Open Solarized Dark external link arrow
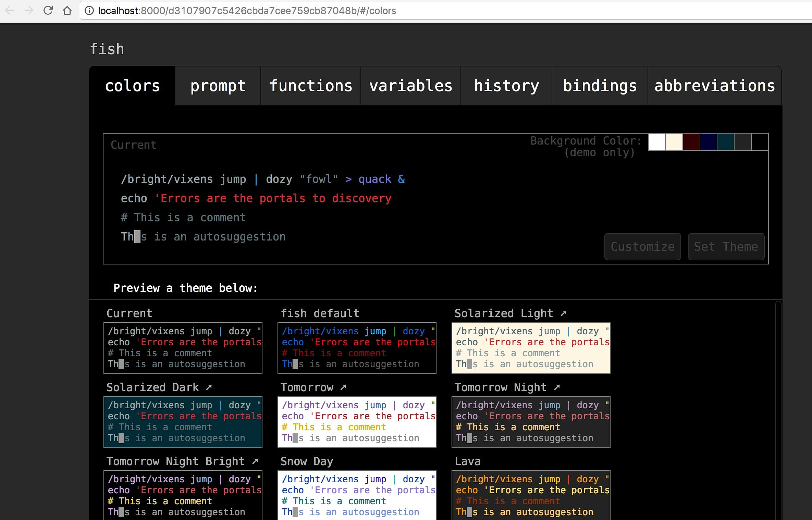The width and height of the screenshot is (812, 520). point(209,387)
